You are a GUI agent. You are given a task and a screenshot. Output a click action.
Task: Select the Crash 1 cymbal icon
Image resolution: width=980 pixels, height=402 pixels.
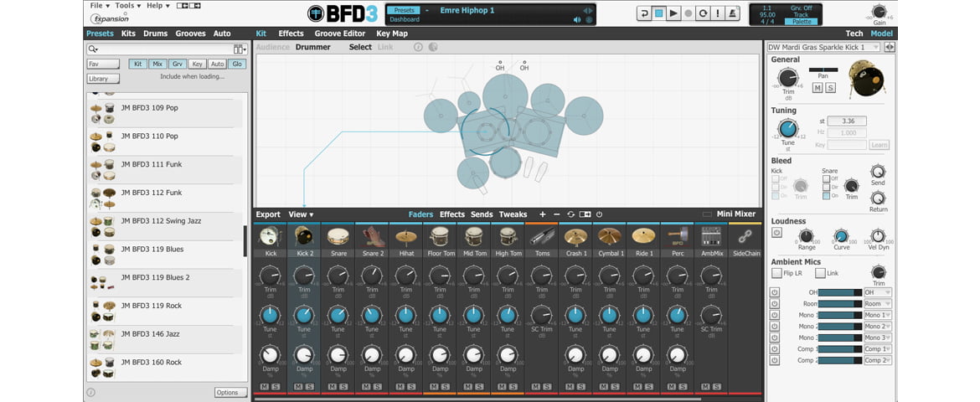tap(575, 236)
